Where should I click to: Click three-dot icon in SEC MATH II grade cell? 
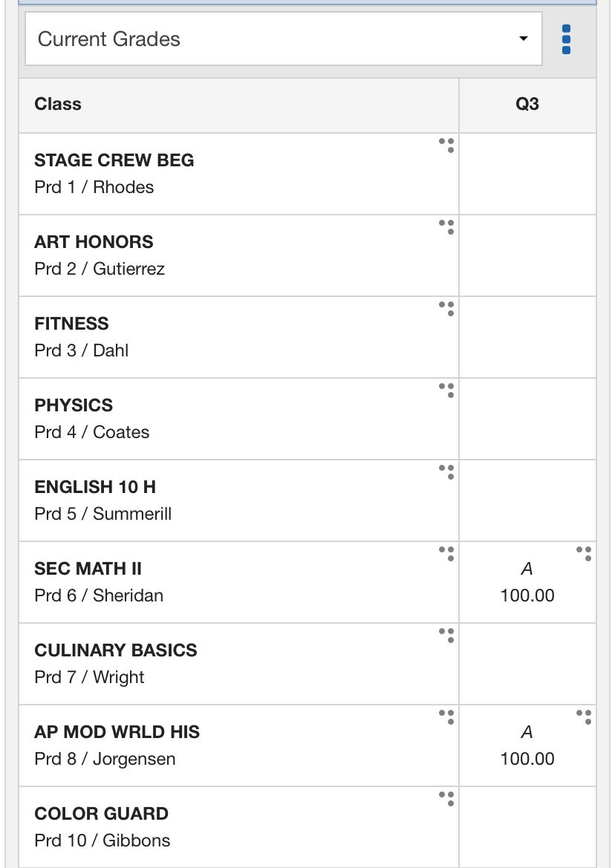[x=584, y=553]
